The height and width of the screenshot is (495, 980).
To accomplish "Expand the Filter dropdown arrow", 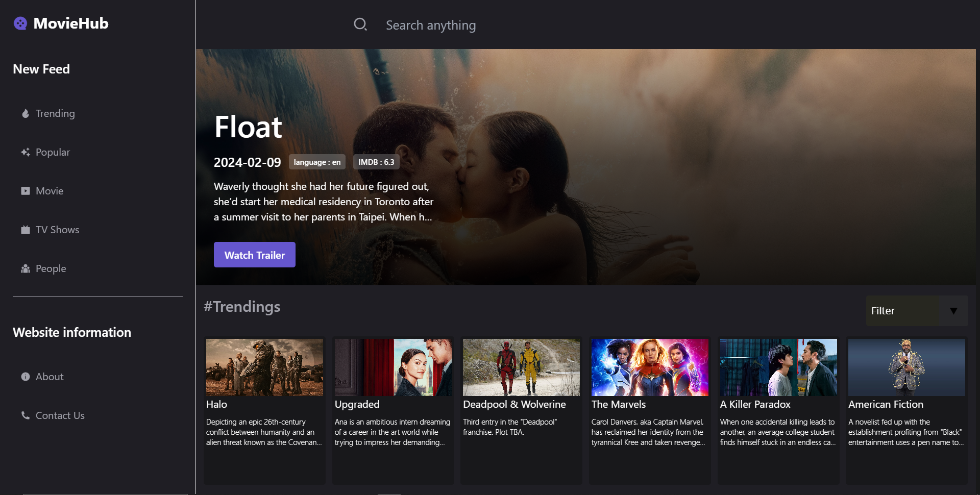I will [953, 311].
